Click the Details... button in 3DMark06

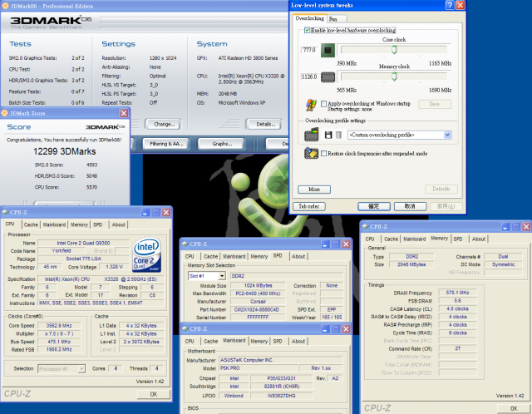pyautogui.click(x=265, y=124)
